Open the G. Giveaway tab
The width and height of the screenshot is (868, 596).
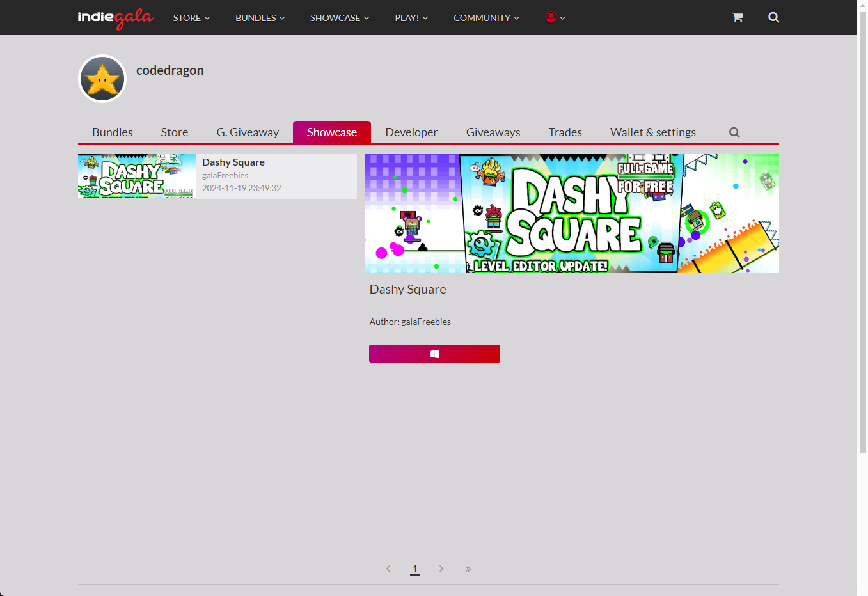point(248,132)
